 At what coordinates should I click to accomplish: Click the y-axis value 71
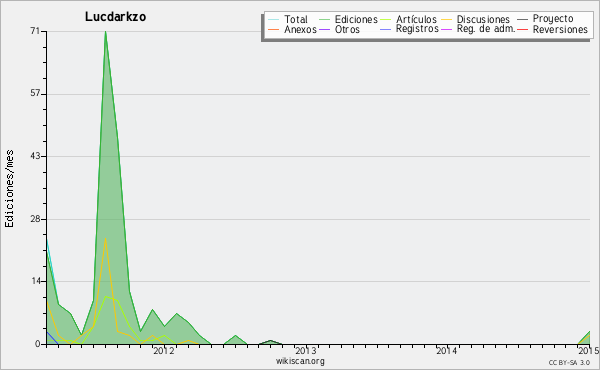pos(35,31)
